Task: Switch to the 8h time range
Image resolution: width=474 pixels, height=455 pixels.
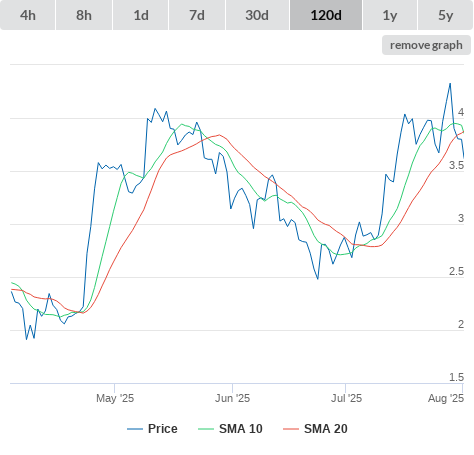Action: tap(84, 15)
